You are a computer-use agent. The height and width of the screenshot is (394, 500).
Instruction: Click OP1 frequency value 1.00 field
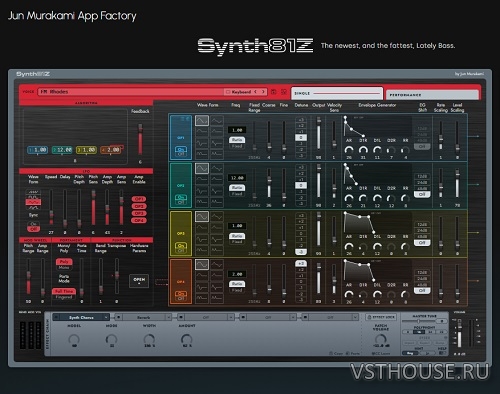237,130
